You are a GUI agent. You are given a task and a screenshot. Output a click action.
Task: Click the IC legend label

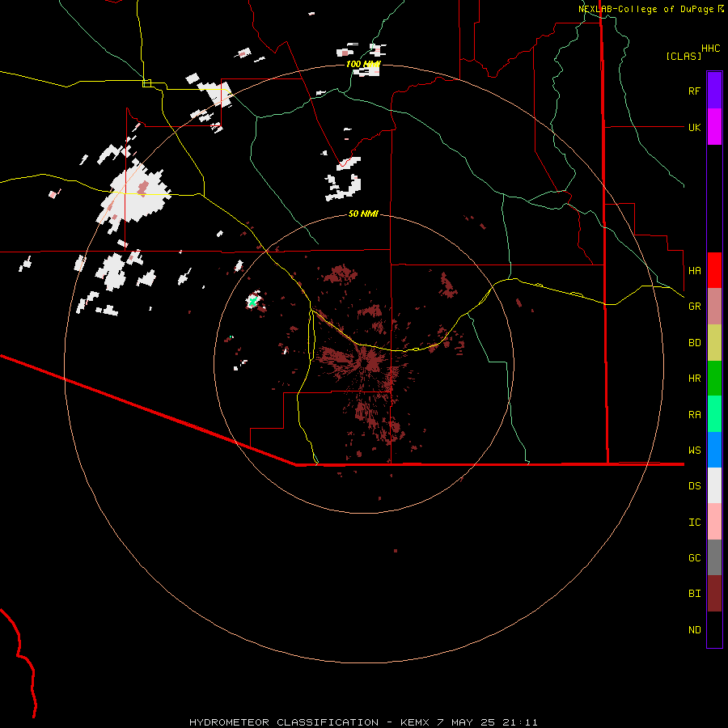coord(695,522)
